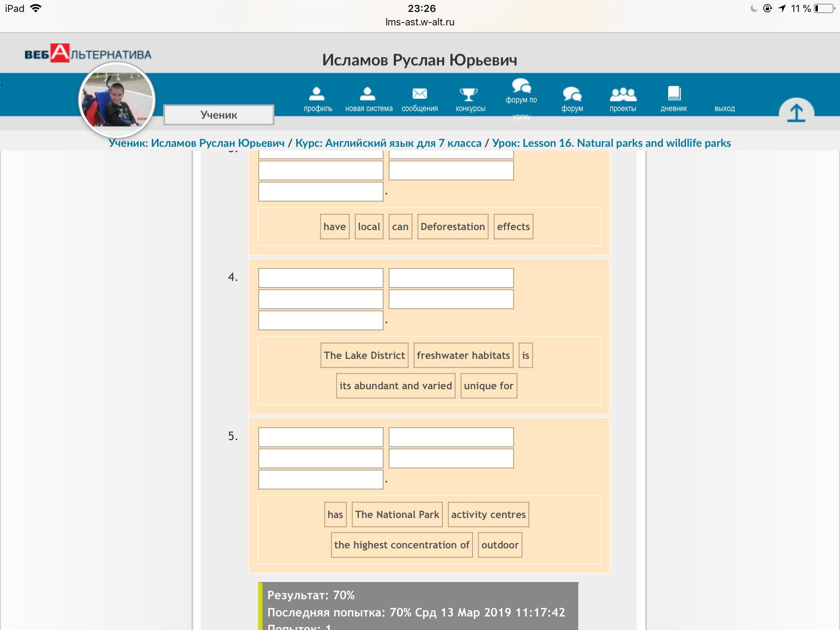Select the 'The Lake District' word tile
This screenshot has height=630, width=840.
[x=364, y=355]
